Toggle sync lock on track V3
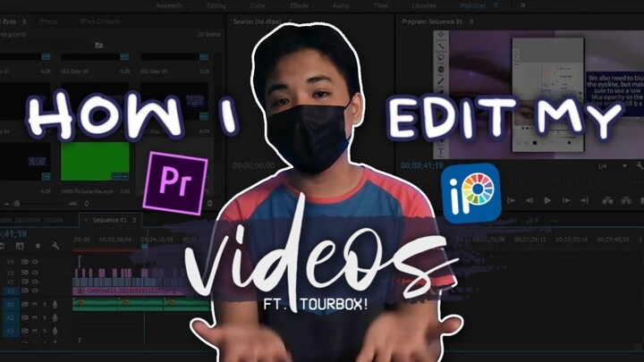This screenshot has width=644, height=362. (25, 272)
